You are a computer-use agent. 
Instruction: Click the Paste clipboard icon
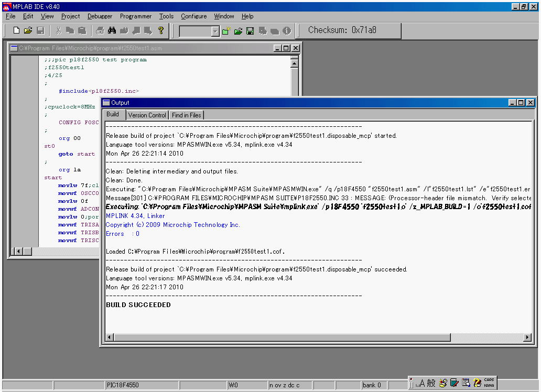[x=82, y=31]
